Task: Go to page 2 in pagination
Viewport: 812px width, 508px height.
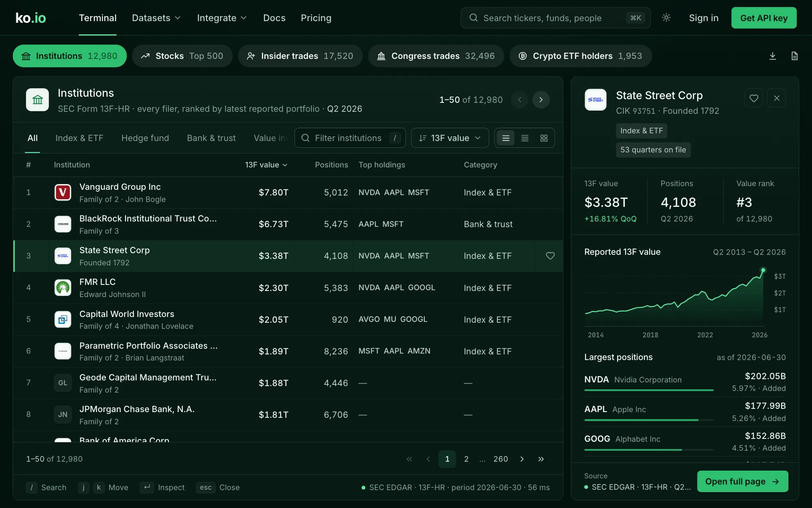Action: 466,459
